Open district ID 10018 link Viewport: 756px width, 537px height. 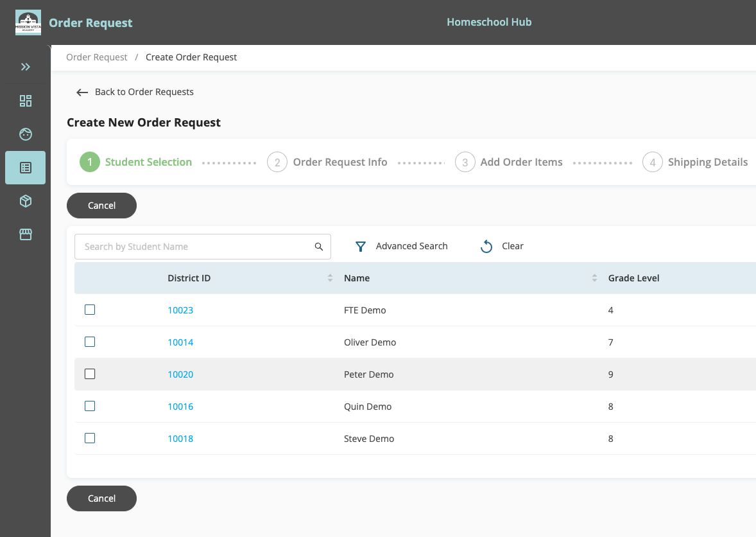(x=180, y=439)
